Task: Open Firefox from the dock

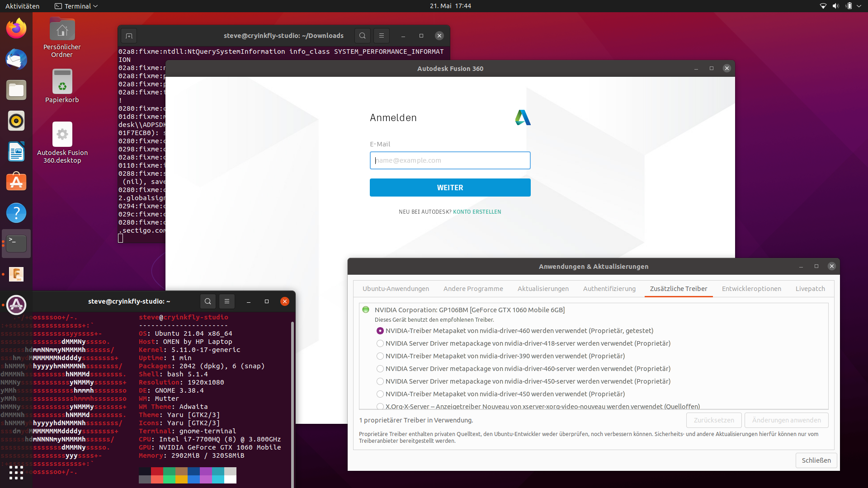Action: click(16, 28)
